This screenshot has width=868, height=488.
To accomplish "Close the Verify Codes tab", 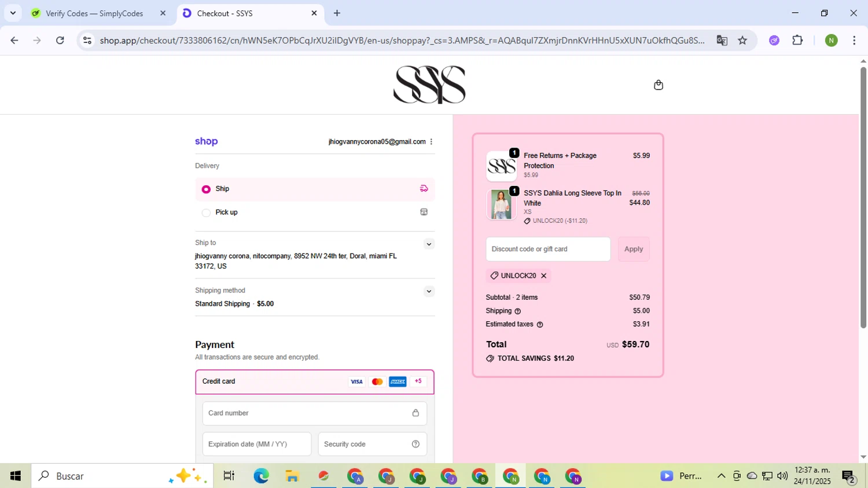I will (x=163, y=13).
